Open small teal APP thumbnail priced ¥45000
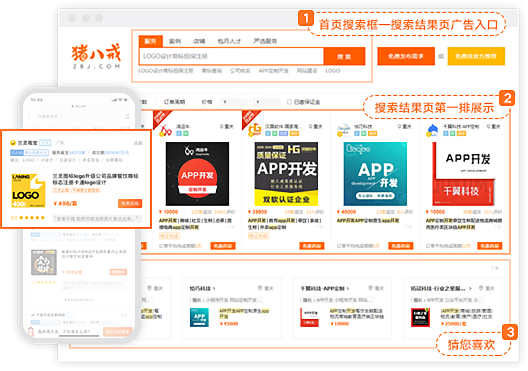The height and width of the screenshot is (371, 528). tap(199, 317)
